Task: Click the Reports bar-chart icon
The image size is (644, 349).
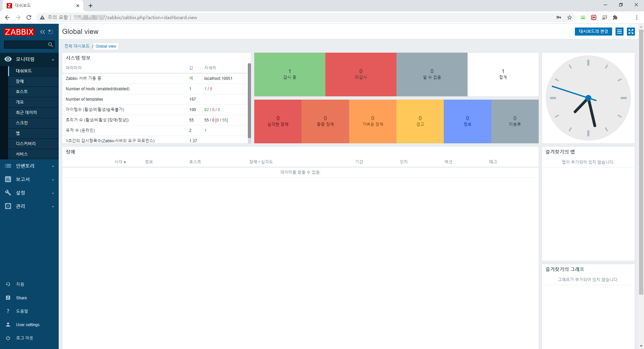Action: tap(8, 179)
